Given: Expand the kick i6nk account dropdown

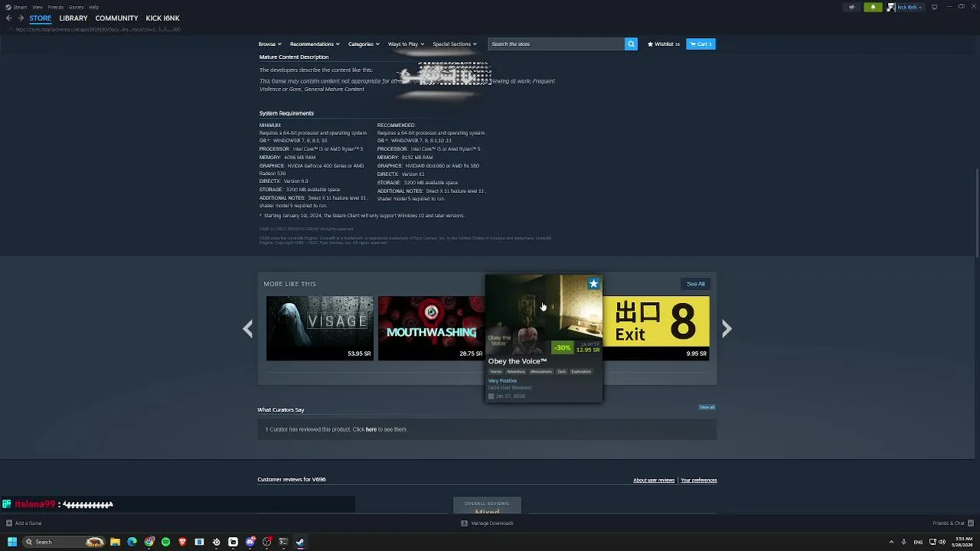Looking at the screenshot, I should (910, 7).
